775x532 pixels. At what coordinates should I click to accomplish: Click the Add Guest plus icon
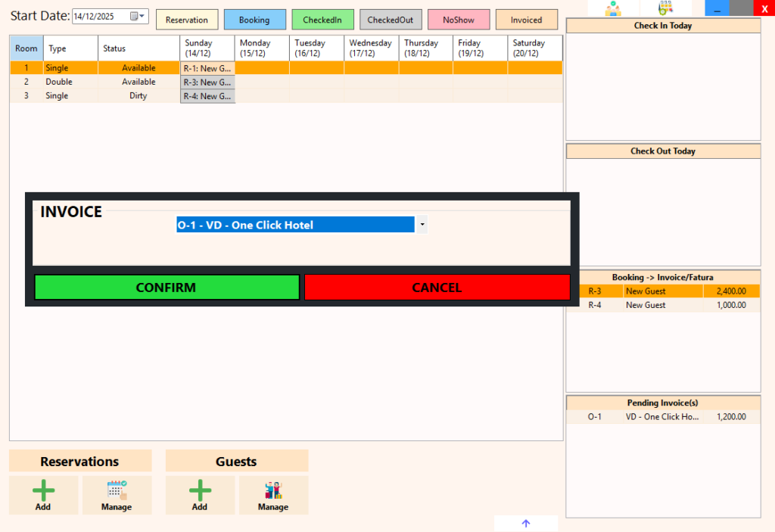tap(200, 489)
